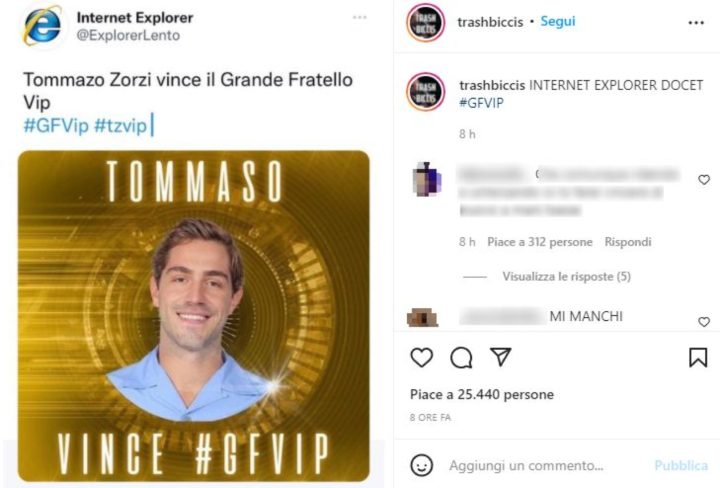Open Instagram post options three dots
720x488 pixels.
pyautogui.click(x=696, y=22)
